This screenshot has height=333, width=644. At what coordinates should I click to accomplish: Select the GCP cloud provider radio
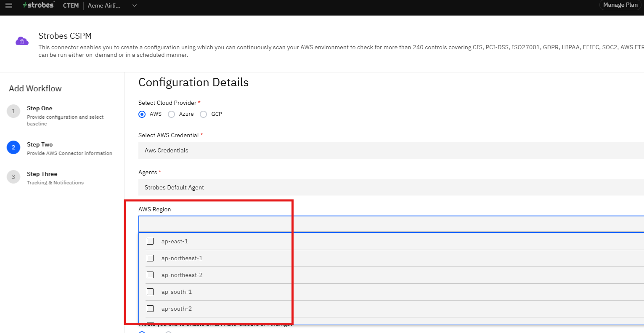pyautogui.click(x=203, y=114)
